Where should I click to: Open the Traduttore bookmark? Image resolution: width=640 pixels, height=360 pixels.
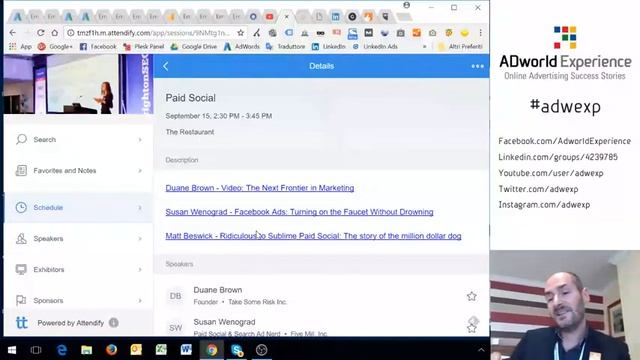[285, 47]
